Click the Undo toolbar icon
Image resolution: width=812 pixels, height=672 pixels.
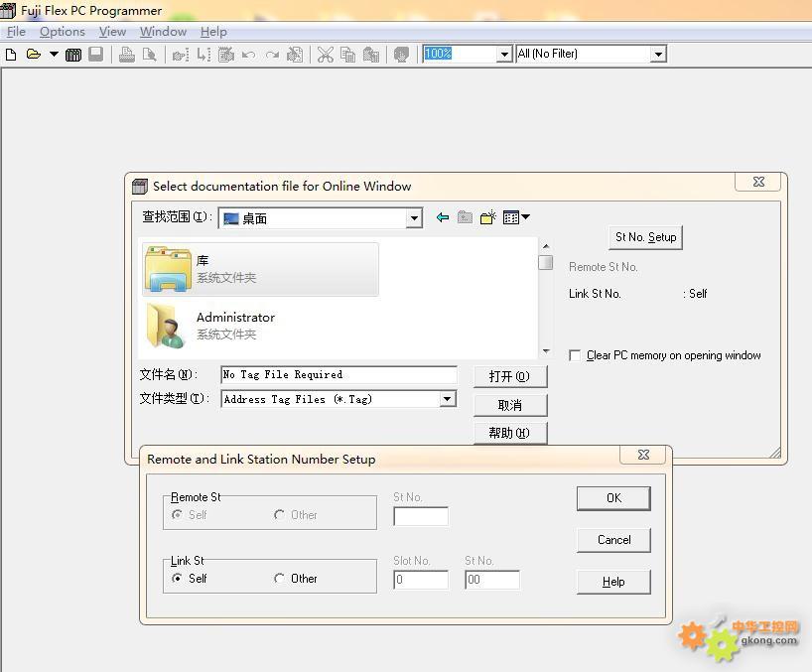pos(248,55)
